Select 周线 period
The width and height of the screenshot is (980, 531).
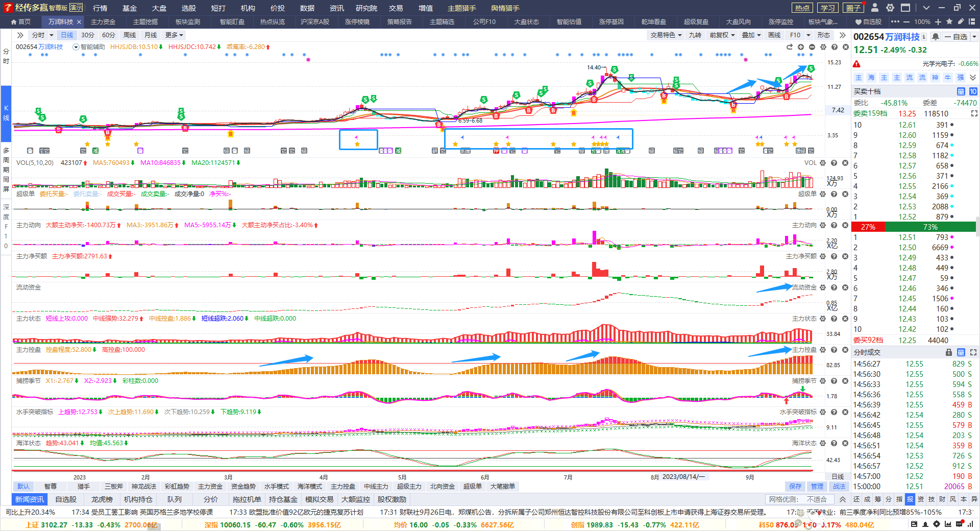click(130, 35)
